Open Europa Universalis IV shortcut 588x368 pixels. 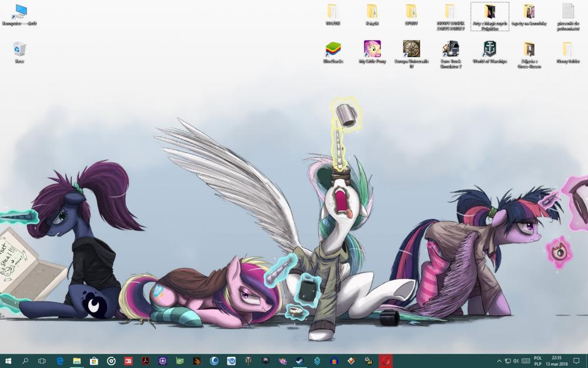point(411,49)
